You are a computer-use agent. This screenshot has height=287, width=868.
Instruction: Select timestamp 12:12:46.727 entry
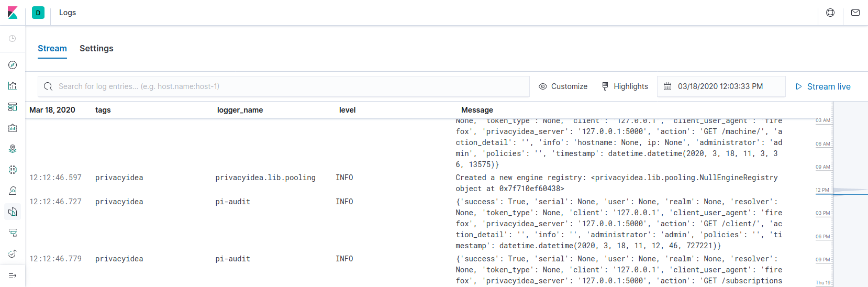(55, 202)
